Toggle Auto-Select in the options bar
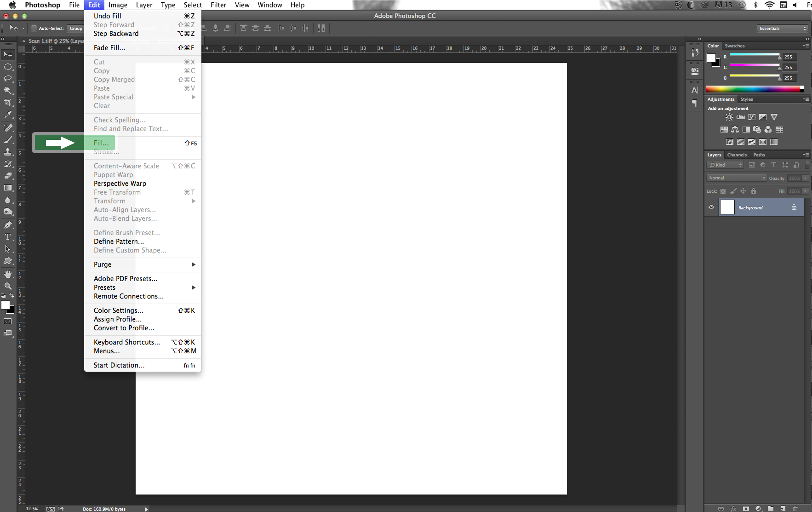This screenshot has height=512, width=812. (34, 28)
